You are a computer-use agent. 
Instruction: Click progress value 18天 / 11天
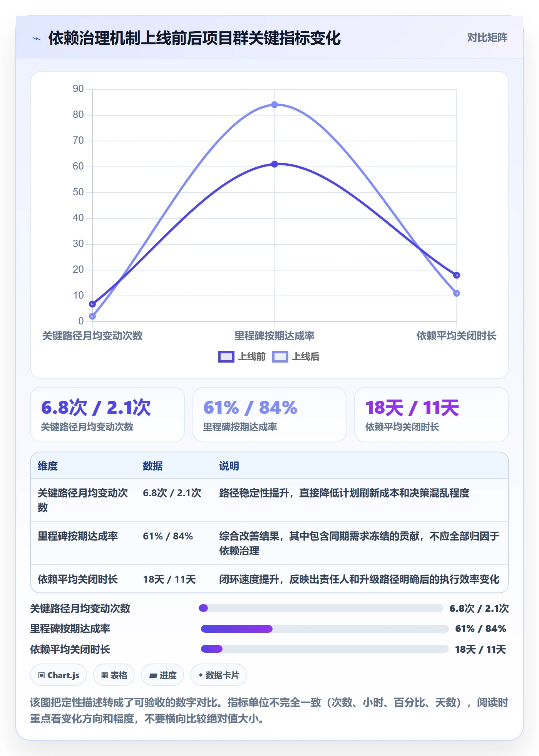[x=480, y=650]
